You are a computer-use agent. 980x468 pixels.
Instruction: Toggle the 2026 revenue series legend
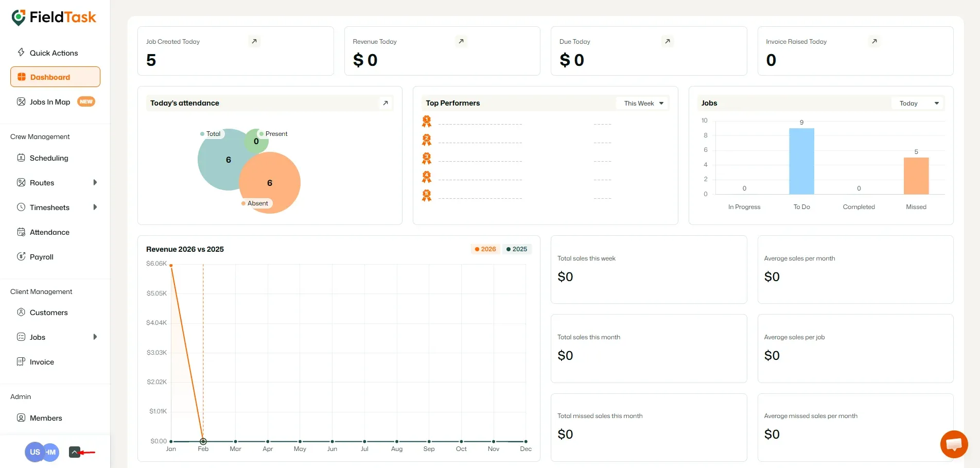485,249
